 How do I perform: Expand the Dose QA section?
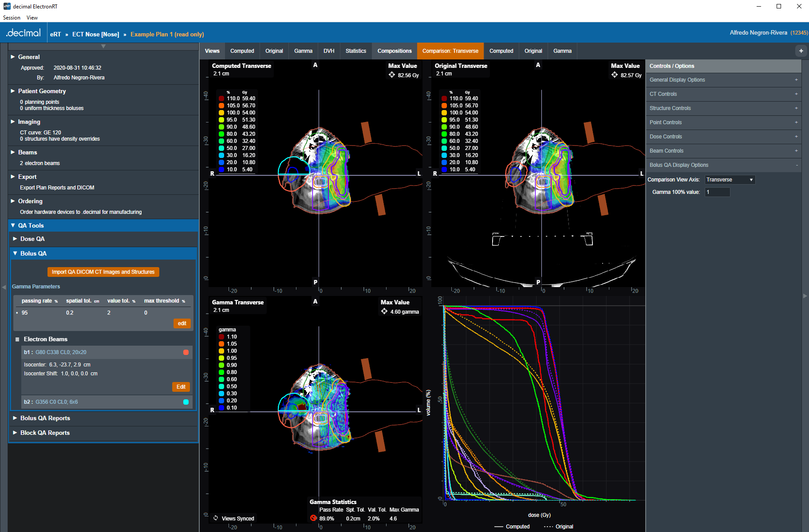click(x=32, y=239)
